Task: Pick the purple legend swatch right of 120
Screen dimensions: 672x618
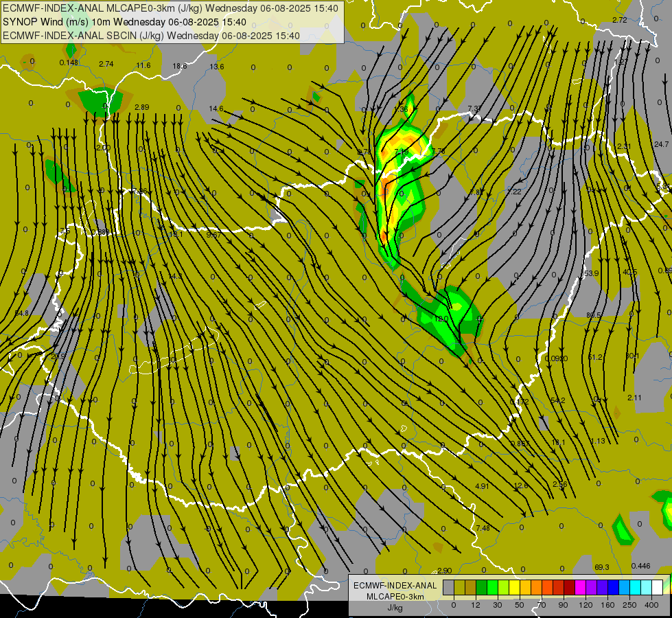Action: pos(591,588)
